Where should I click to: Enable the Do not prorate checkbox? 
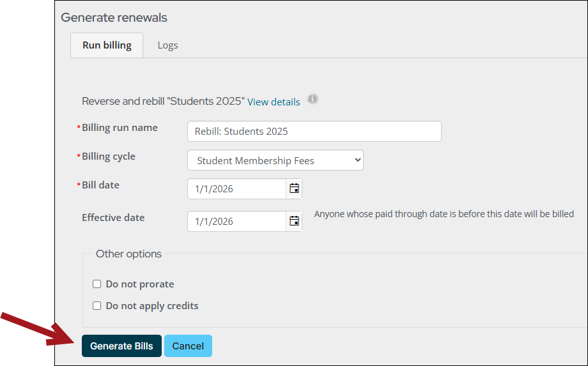pos(97,284)
